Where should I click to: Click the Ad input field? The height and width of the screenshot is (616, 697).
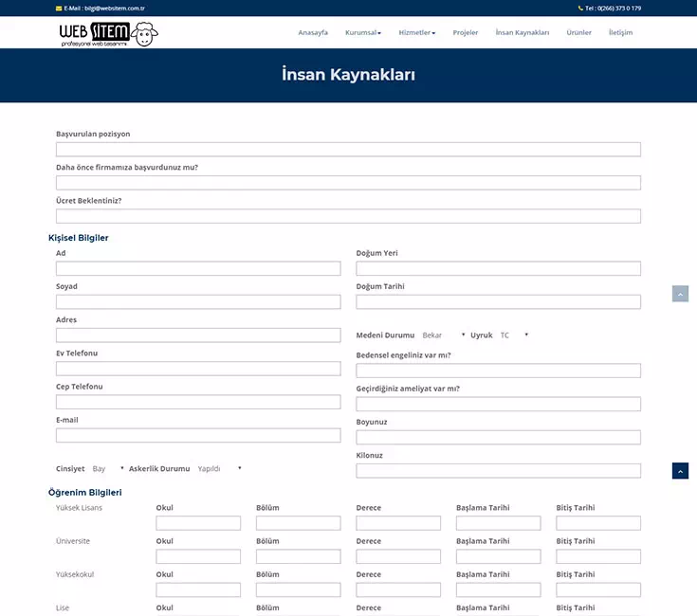click(198, 268)
